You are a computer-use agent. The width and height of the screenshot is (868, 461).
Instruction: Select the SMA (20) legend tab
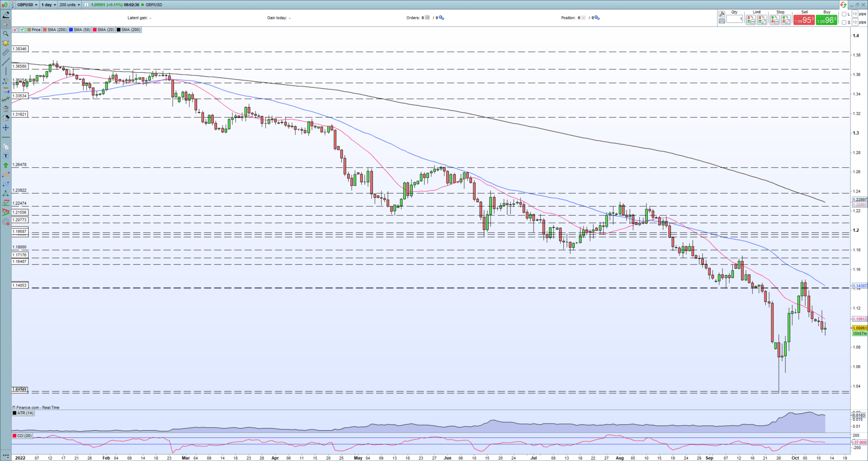pyautogui.click(x=104, y=30)
